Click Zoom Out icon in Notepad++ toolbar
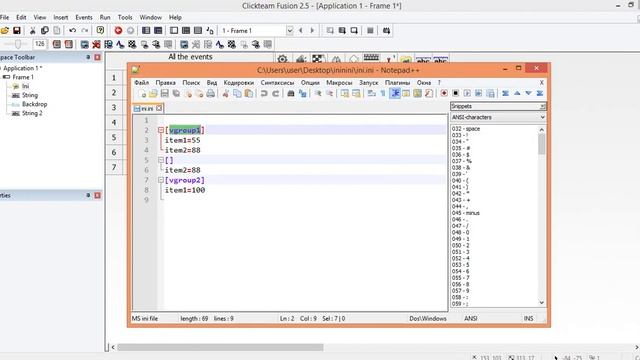640x360 pixels. [x=329, y=94]
